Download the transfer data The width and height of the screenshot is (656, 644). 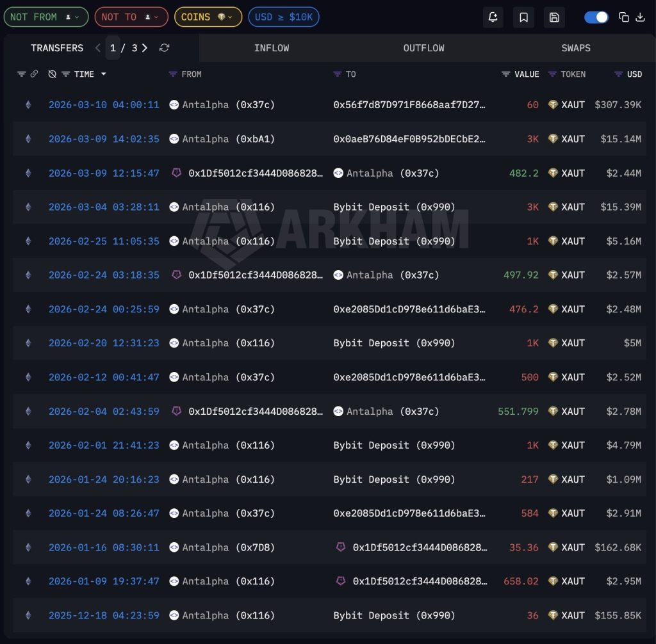point(641,17)
